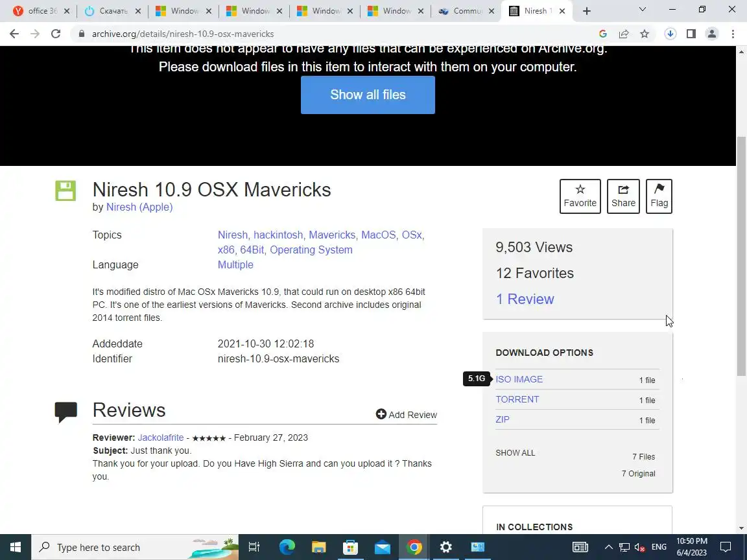Click the muted volume tray icon

coord(640,547)
